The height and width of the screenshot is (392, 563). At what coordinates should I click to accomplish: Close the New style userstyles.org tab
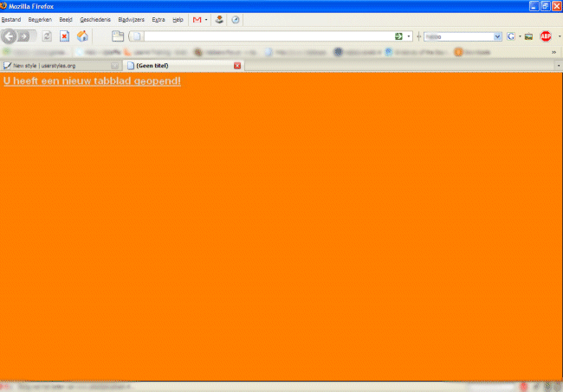coord(114,66)
